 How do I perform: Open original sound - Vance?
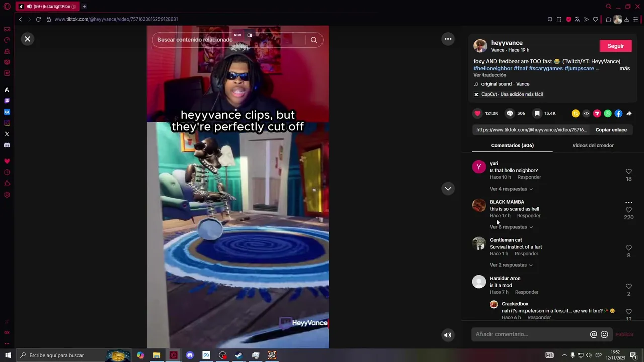pos(505,84)
